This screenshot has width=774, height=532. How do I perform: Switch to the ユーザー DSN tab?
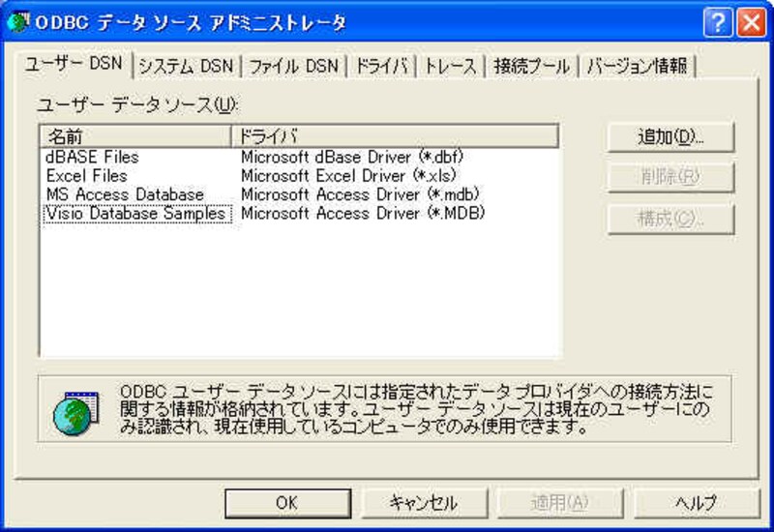pos(74,64)
